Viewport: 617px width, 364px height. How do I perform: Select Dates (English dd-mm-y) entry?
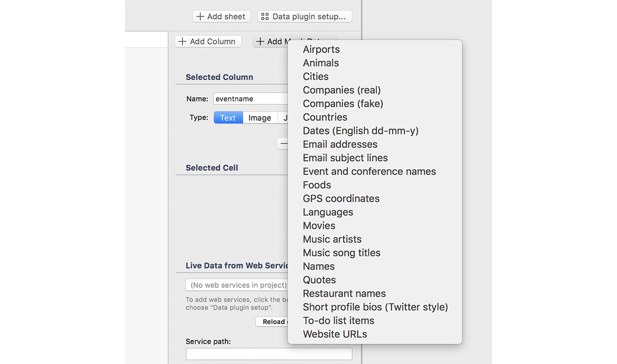(360, 131)
